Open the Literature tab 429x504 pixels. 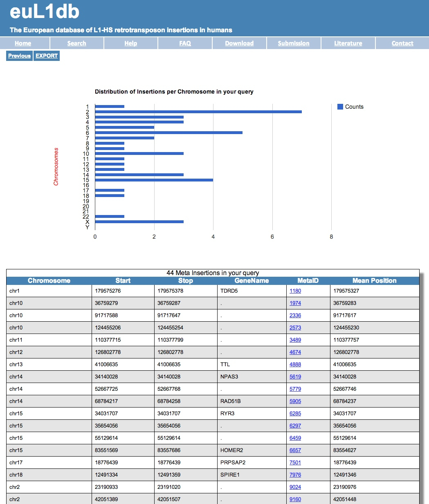coord(348,43)
